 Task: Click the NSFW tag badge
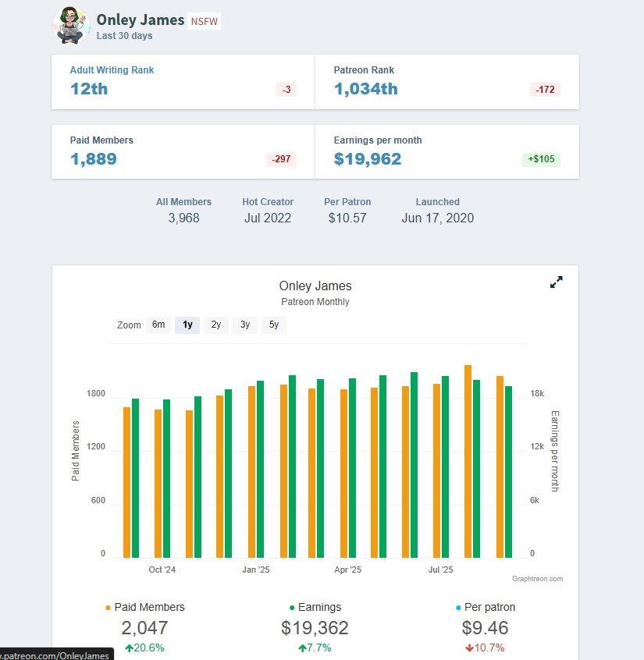pyautogui.click(x=205, y=21)
